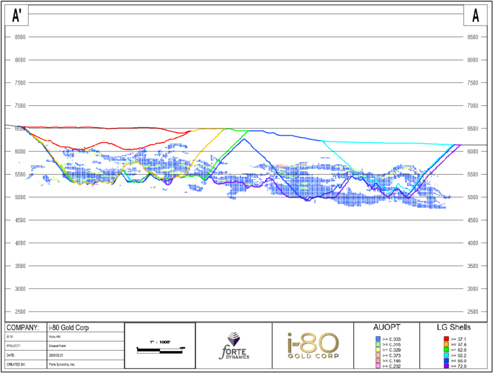Click the left axis 8500 label

coord(20,37)
